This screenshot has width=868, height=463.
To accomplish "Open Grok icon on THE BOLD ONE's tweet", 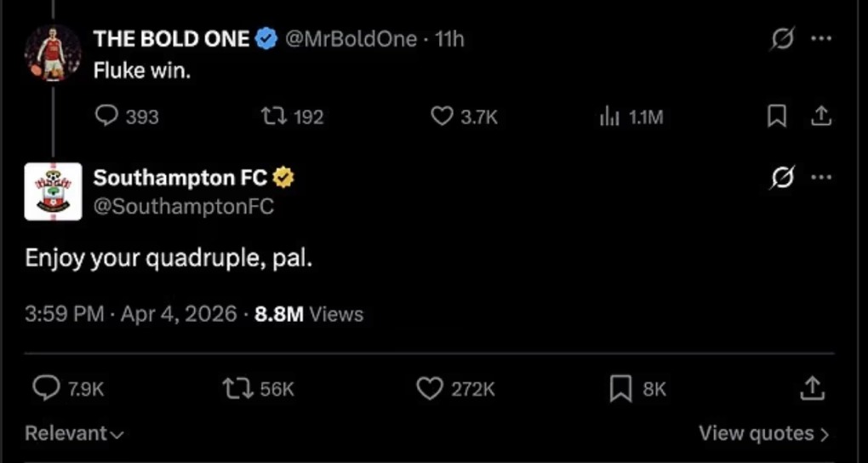I will [782, 39].
